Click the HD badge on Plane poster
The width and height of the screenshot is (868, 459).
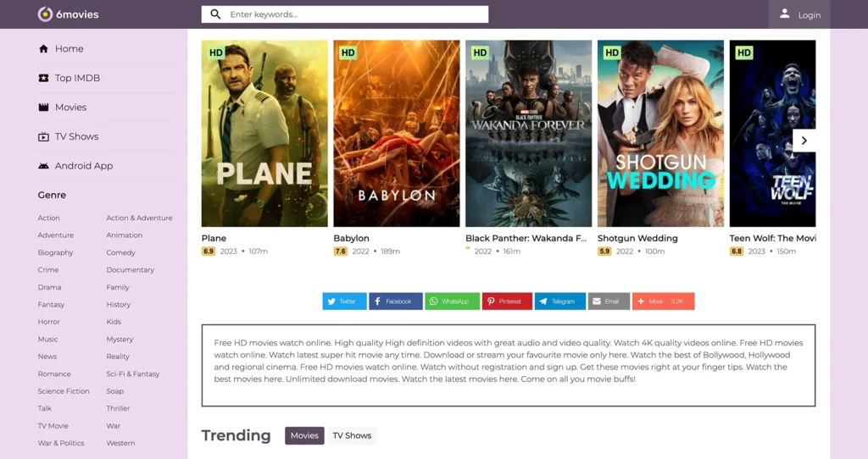tap(216, 53)
